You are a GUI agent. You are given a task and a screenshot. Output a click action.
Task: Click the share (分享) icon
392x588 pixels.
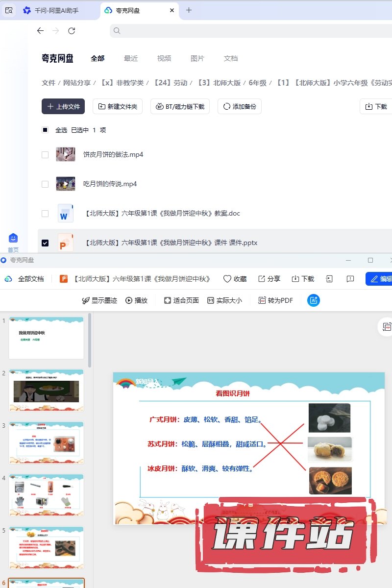pos(262,279)
